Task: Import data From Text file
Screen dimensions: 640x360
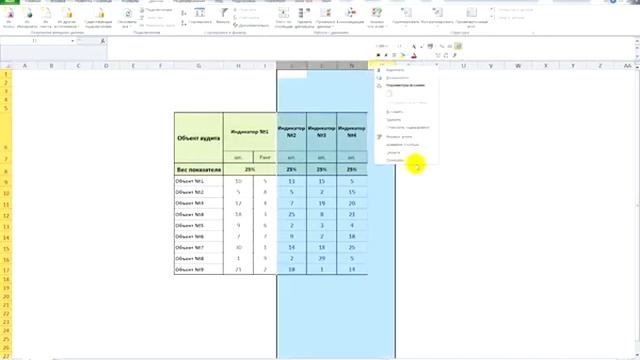Action: click(46, 18)
